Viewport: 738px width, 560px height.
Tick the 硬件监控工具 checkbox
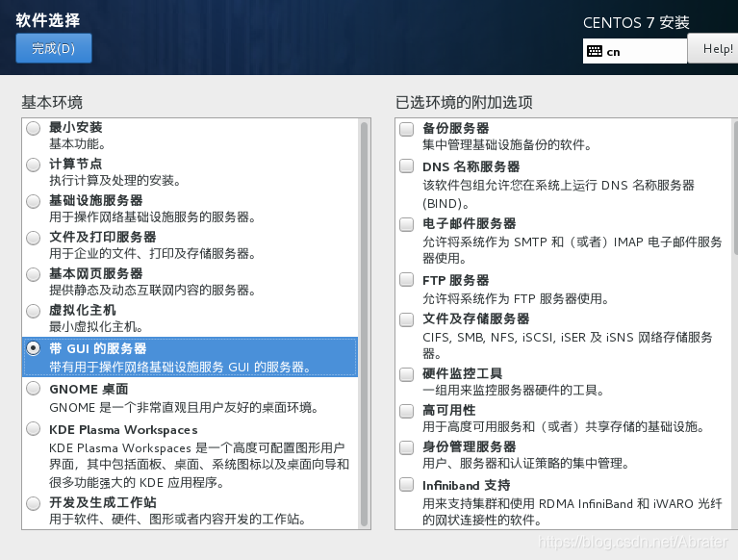407,374
